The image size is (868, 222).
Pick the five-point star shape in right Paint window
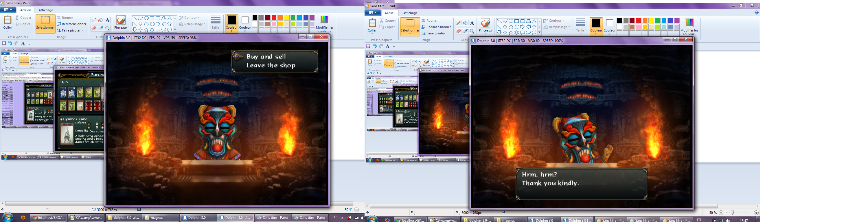[x=511, y=33]
